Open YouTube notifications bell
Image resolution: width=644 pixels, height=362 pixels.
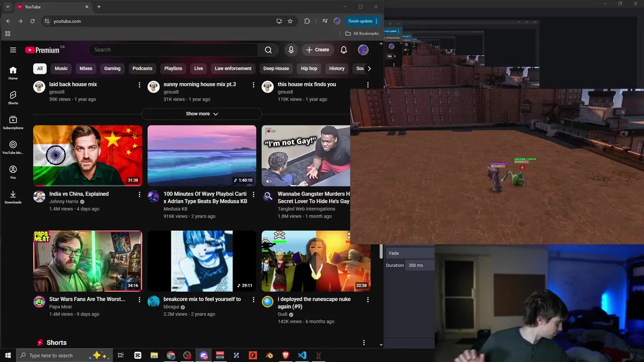pyautogui.click(x=344, y=50)
